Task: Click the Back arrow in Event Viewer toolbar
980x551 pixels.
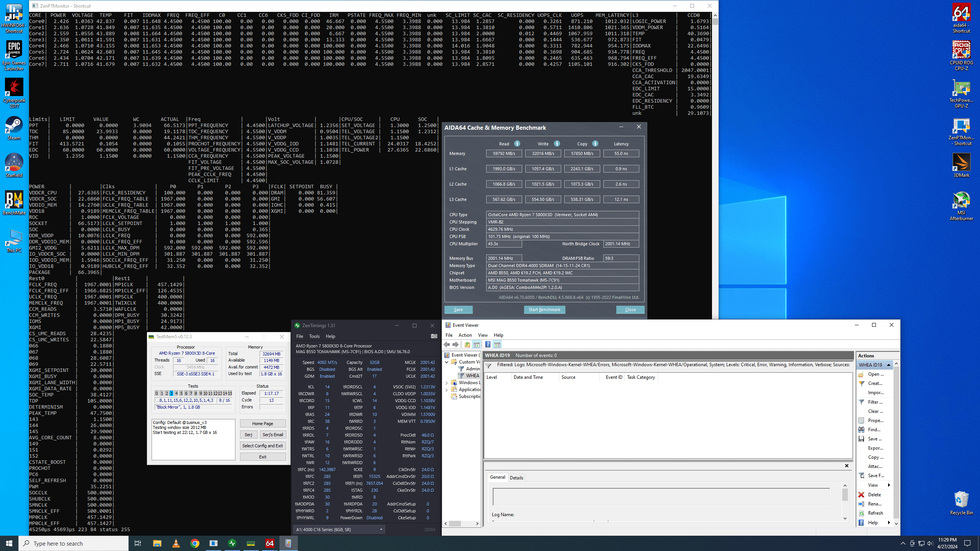Action: pyautogui.click(x=447, y=345)
